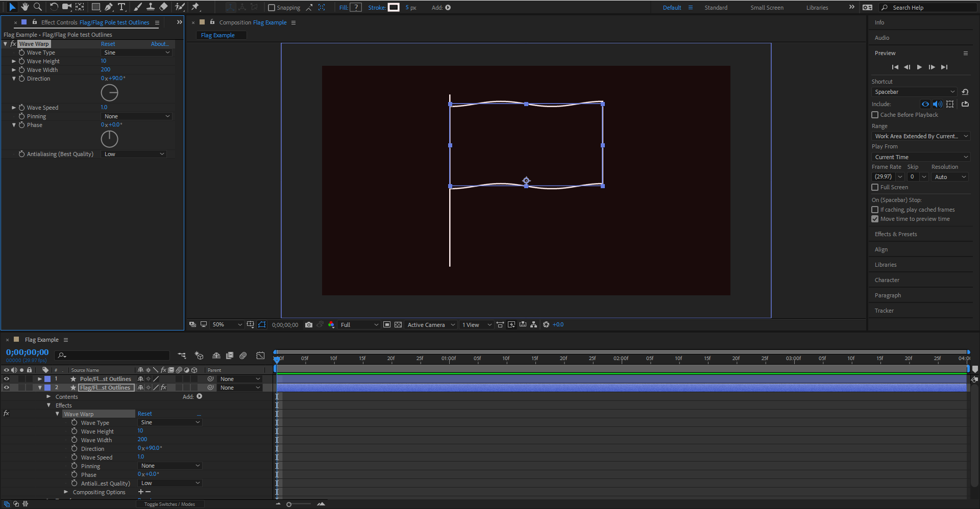Take a snapshot with camera icon
980x509 pixels.
[x=309, y=325]
